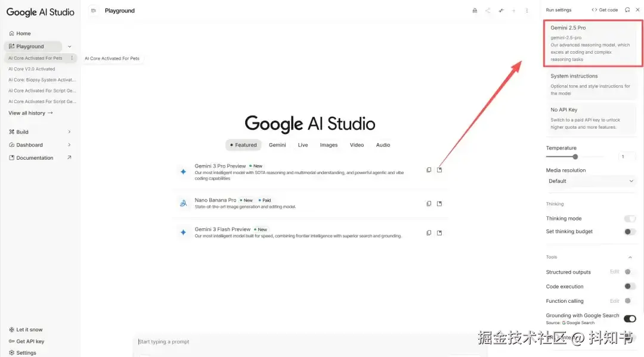
Task: Copy the Nano Banana Pro model ID
Action: click(429, 203)
